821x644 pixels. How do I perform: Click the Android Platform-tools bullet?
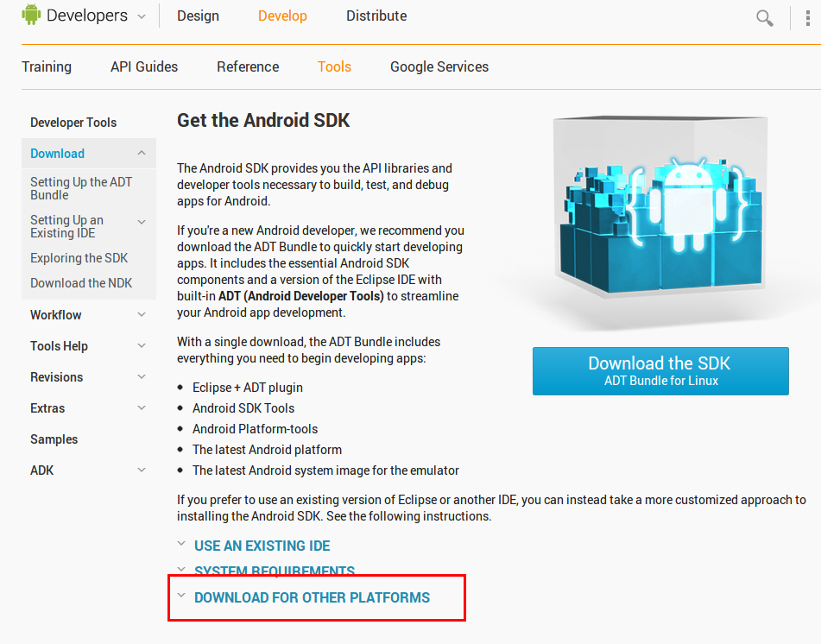point(255,429)
